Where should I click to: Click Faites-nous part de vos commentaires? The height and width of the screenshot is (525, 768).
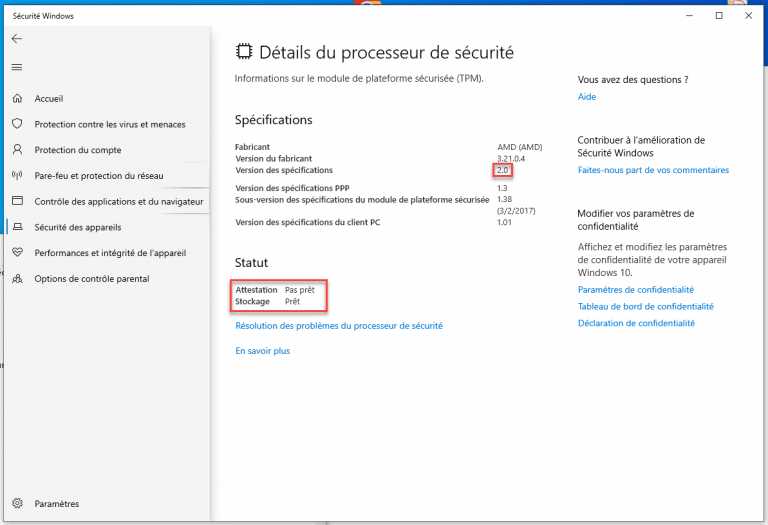tap(653, 170)
